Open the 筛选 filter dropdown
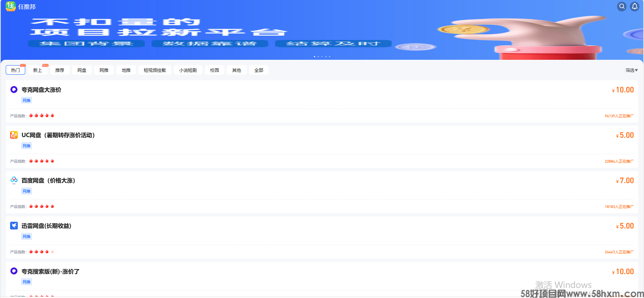 [632, 70]
